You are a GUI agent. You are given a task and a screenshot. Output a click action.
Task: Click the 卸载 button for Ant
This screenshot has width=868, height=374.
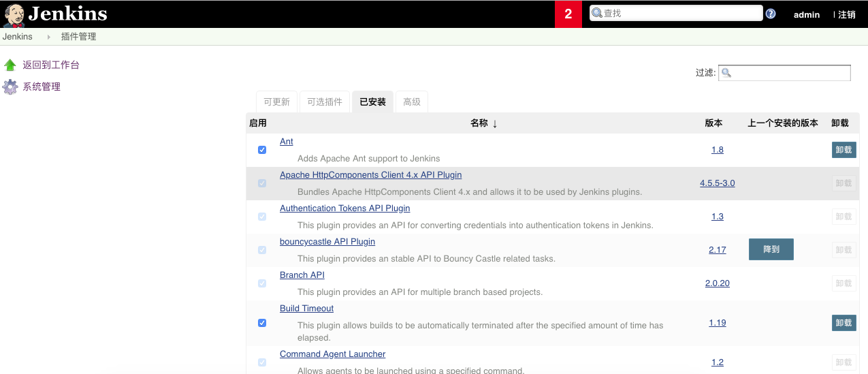844,150
